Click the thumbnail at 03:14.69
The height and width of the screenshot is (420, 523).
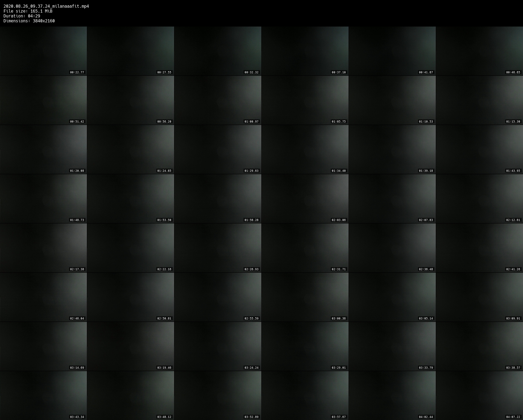click(43, 346)
